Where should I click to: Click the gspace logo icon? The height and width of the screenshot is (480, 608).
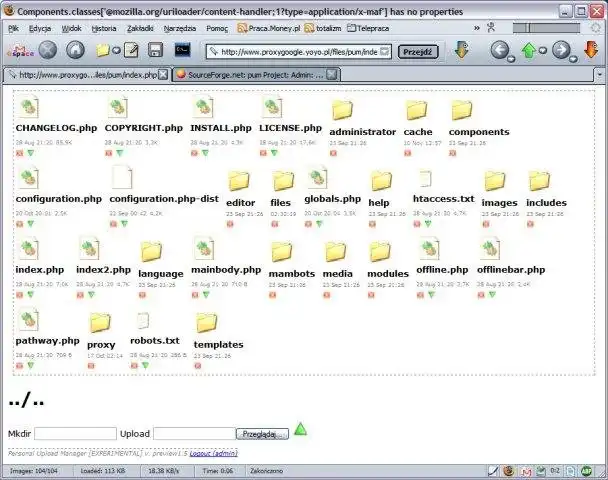point(19,52)
